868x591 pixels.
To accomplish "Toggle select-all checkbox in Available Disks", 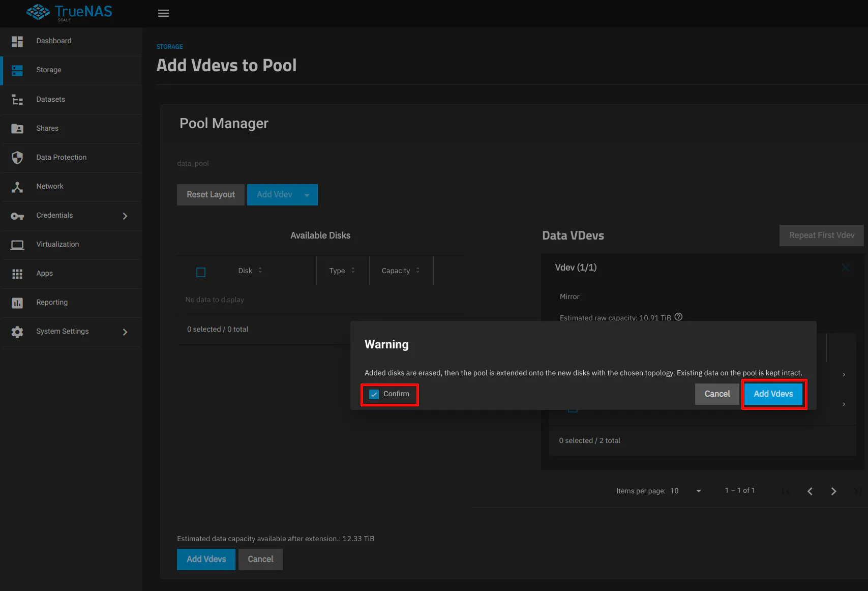I will pos(201,272).
